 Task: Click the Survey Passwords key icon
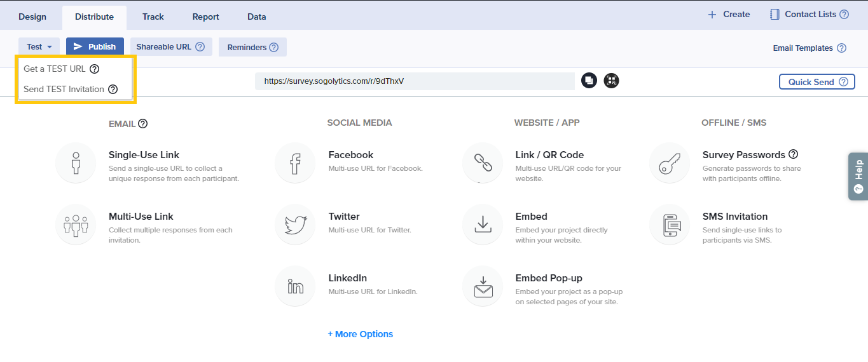669,163
